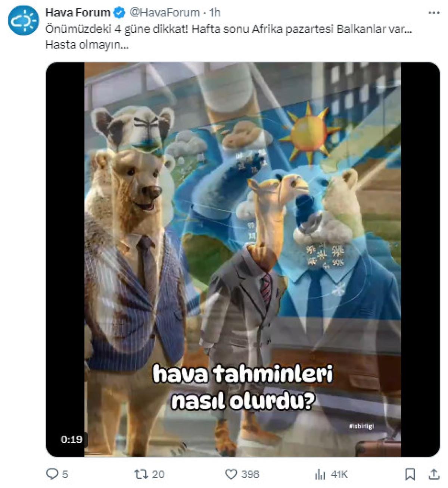Click the 20 reposts count
This screenshot has height=488, width=448.
158,474
